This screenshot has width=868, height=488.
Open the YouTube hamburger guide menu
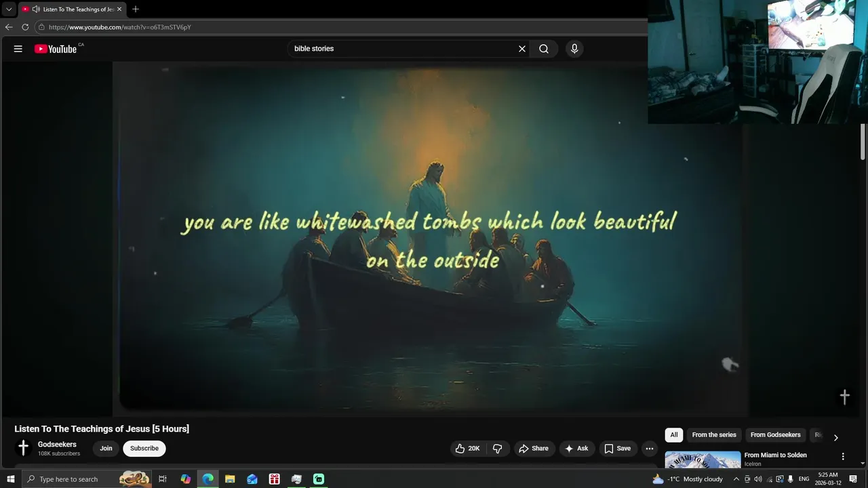(18, 49)
